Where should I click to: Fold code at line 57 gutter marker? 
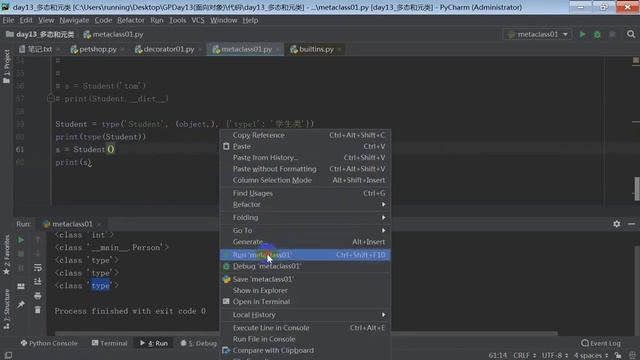[51, 98]
